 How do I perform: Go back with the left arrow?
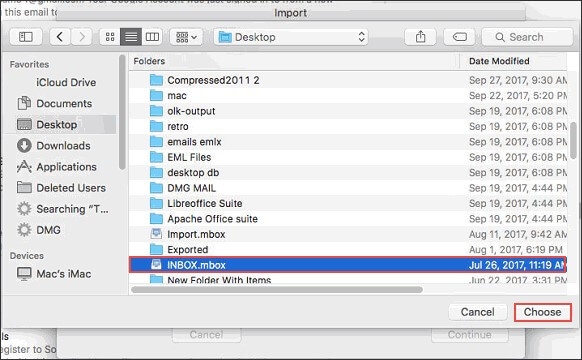(60, 37)
